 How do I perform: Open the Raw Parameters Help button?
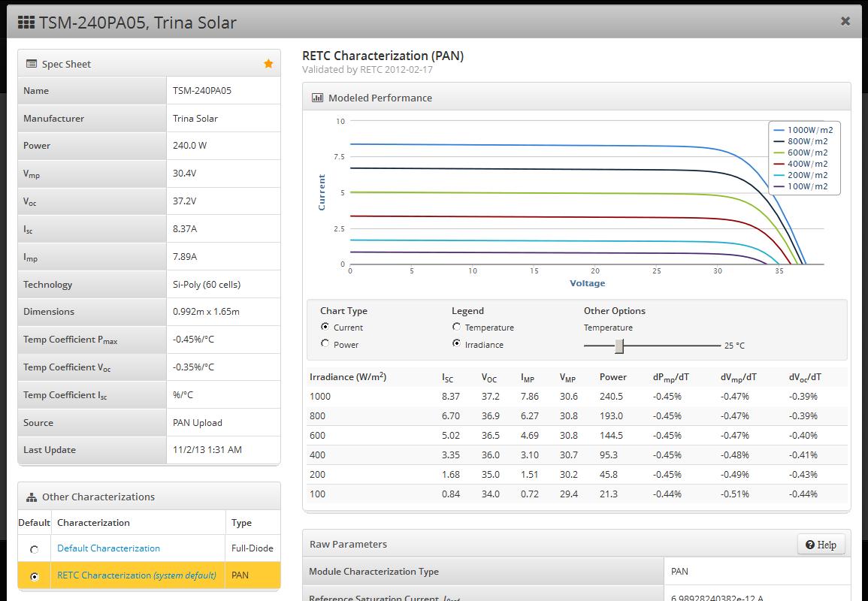[821, 545]
